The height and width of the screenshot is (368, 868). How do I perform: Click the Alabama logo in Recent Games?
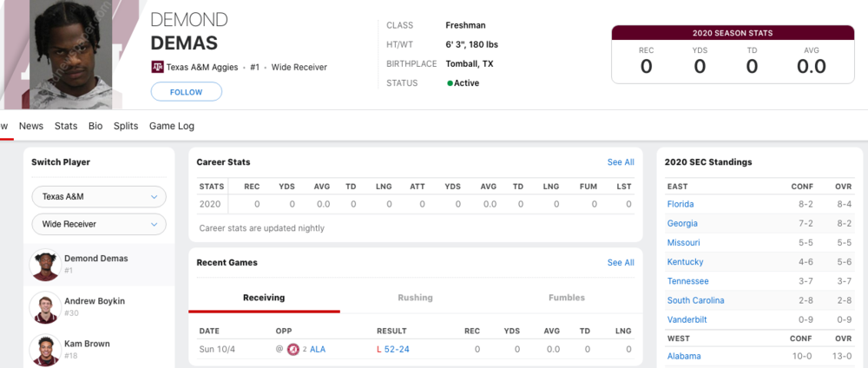pos(293,350)
